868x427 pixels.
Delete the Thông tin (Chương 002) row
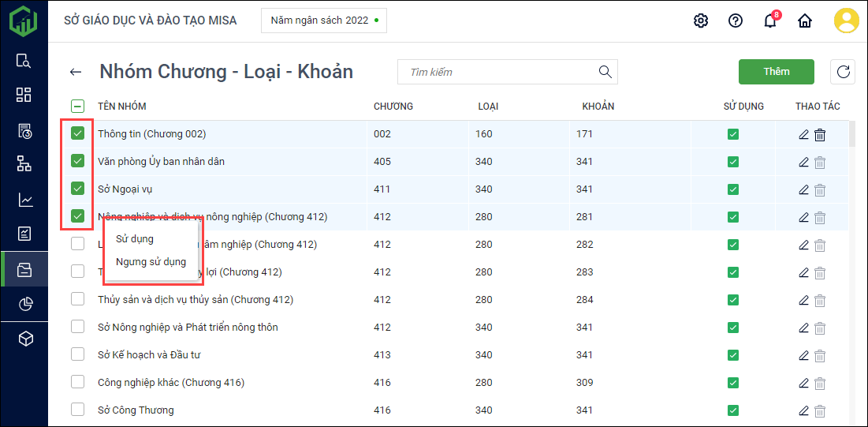[820, 134]
